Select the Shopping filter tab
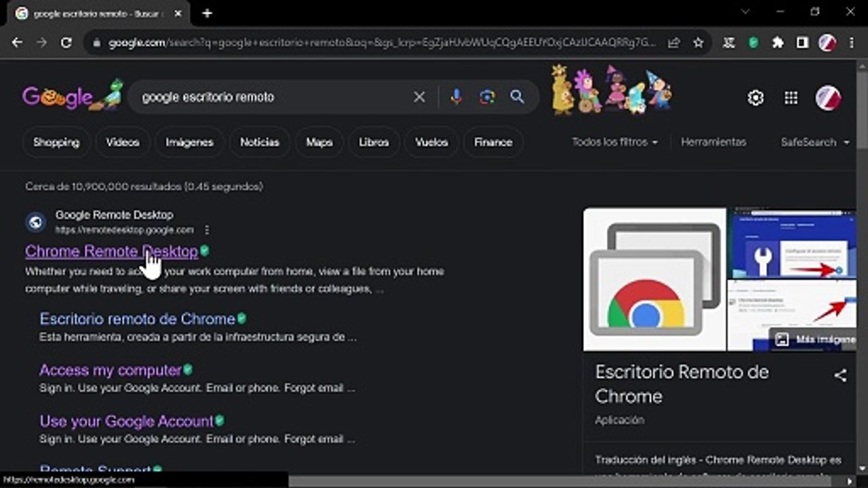The image size is (868, 488). pos(56,142)
